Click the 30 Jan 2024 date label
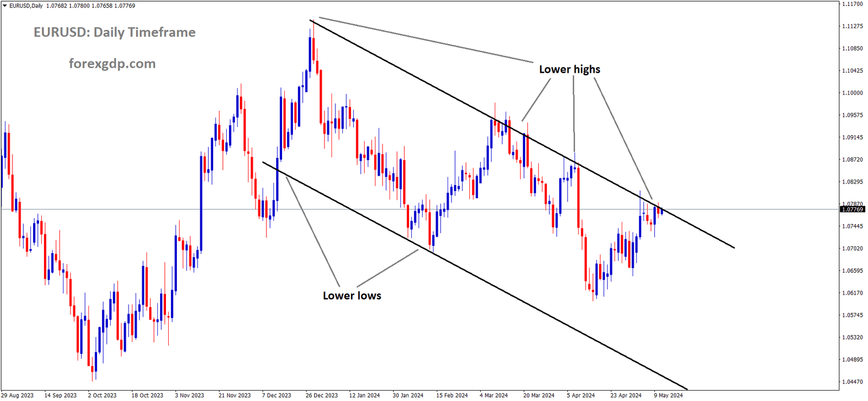Viewport: 868px width, 401px height. coord(408,396)
